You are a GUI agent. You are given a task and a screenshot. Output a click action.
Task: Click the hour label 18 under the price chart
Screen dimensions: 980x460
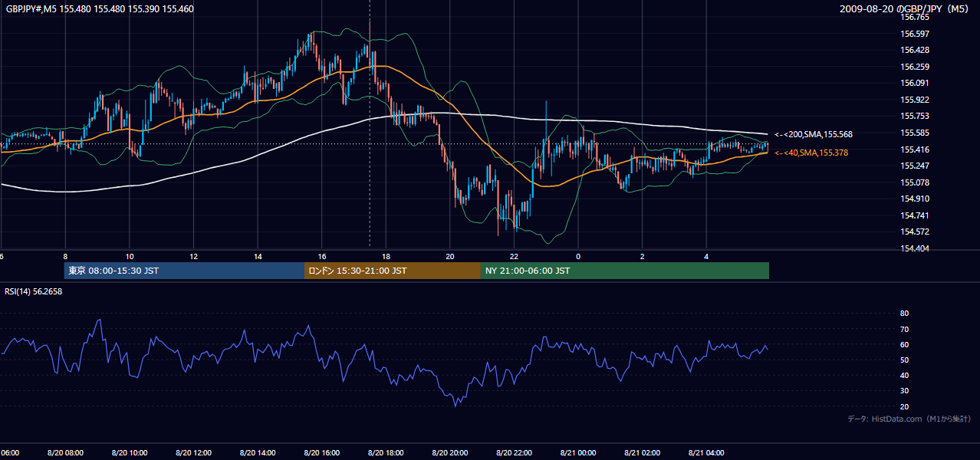pyautogui.click(x=386, y=257)
